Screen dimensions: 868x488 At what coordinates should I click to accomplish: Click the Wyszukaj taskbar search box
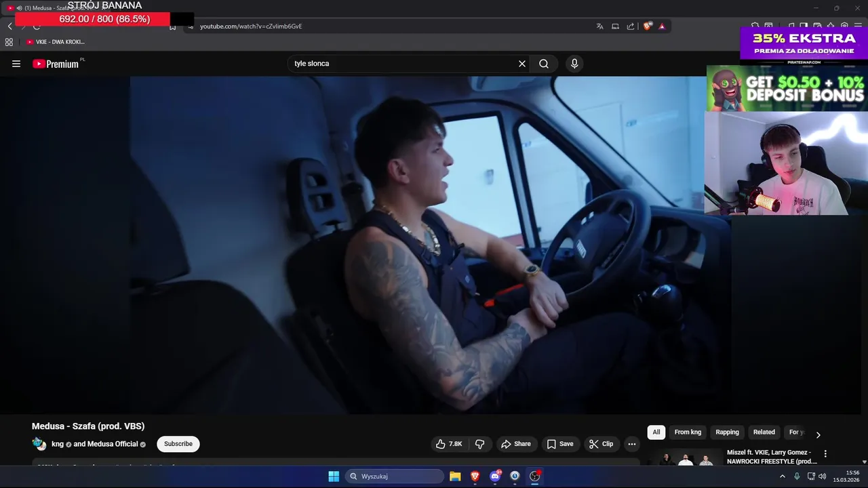[395, 476]
